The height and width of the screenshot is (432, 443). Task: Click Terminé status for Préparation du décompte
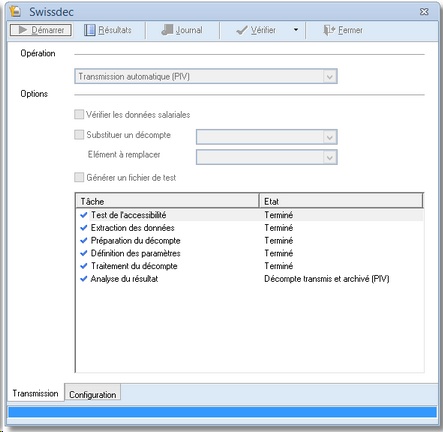click(279, 241)
